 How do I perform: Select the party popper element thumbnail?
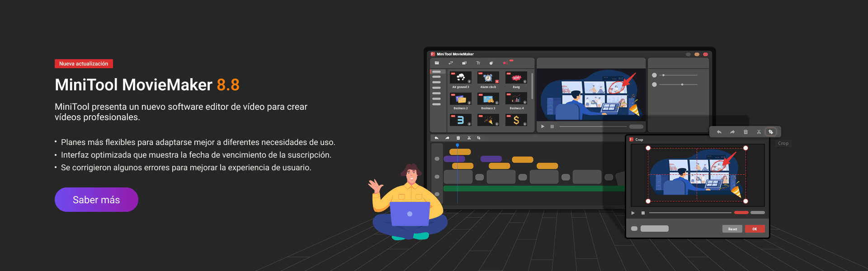click(488, 120)
